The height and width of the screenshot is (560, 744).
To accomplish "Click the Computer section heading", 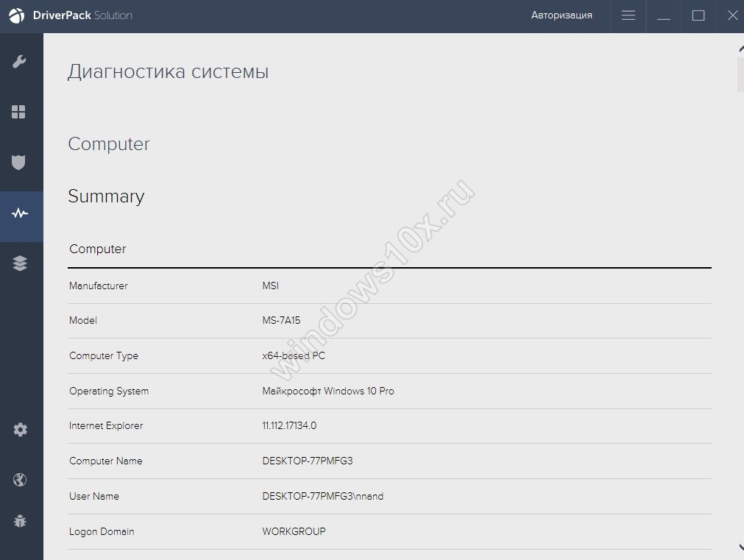I will coord(109,144).
